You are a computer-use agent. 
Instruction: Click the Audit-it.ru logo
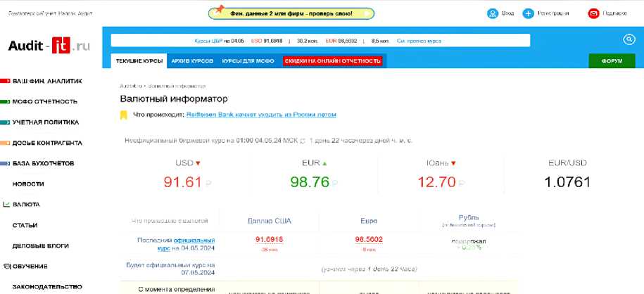point(49,45)
